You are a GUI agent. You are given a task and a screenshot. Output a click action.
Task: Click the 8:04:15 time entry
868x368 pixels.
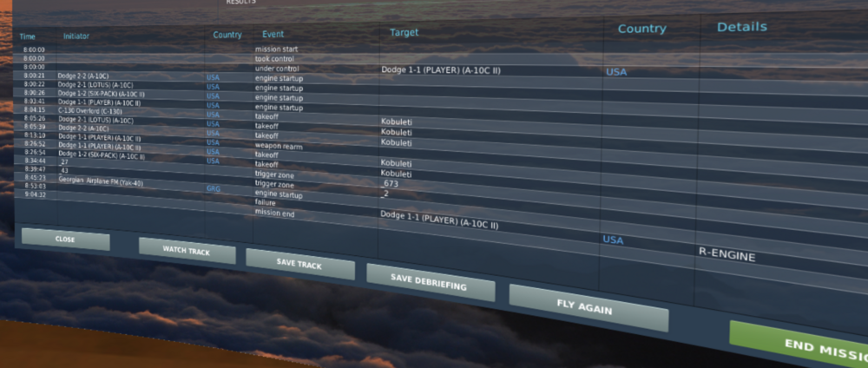(x=35, y=109)
